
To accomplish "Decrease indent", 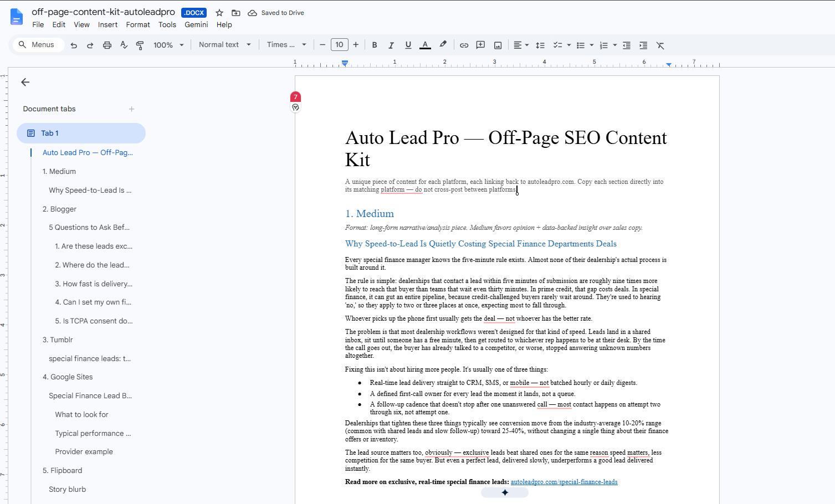I will tap(627, 45).
